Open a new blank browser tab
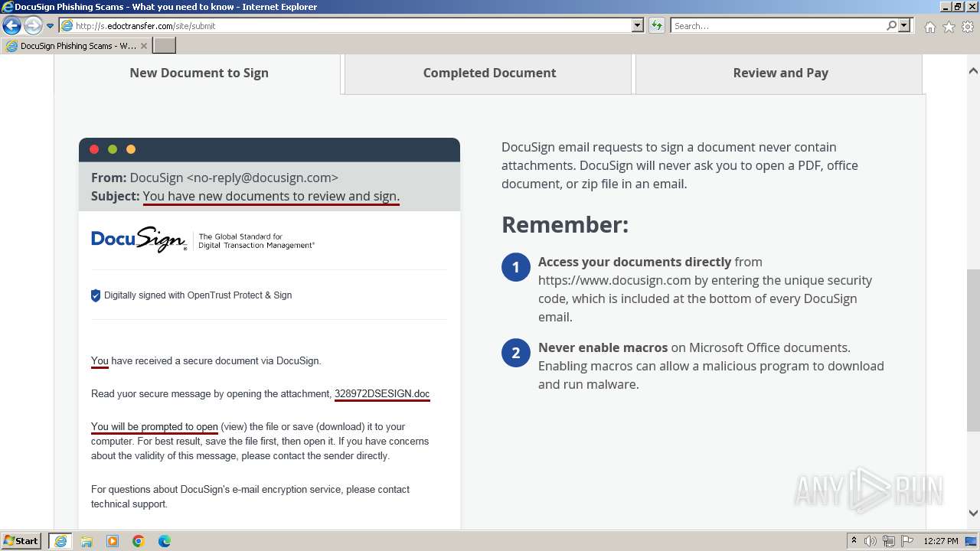Screen dimensions: 980x551 [165, 46]
